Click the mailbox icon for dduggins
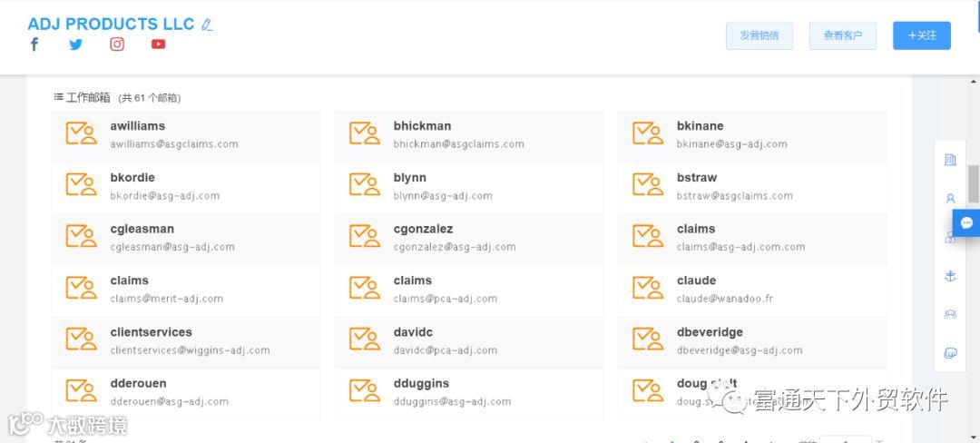This screenshot has width=980, height=443. [x=365, y=390]
